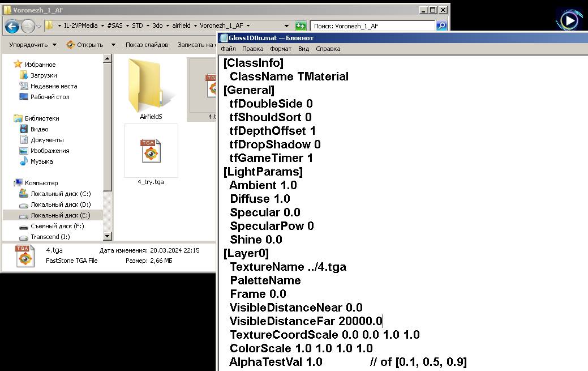Open the Правка menu in Notepad
This screenshot has width=588, height=371.
tap(252, 49)
